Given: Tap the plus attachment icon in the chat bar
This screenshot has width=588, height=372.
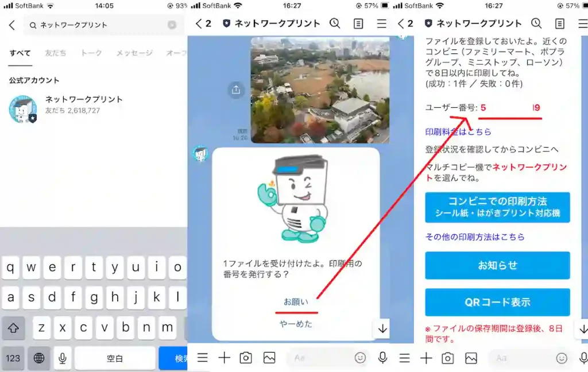Looking at the screenshot, I should pos(224,358).
